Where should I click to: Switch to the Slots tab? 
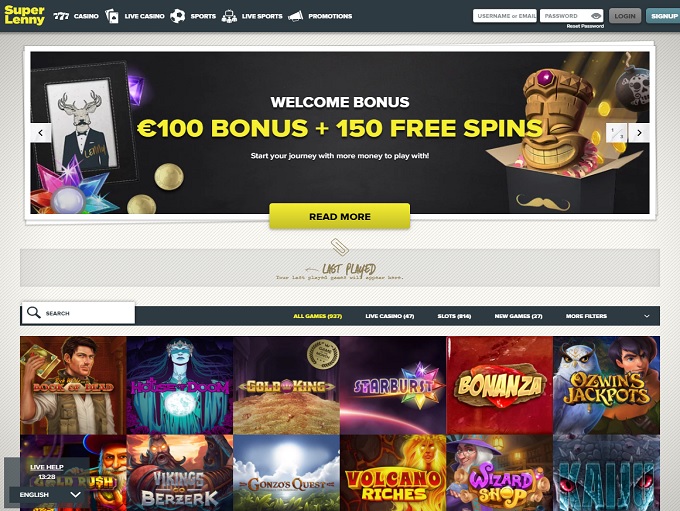(454, 316)
